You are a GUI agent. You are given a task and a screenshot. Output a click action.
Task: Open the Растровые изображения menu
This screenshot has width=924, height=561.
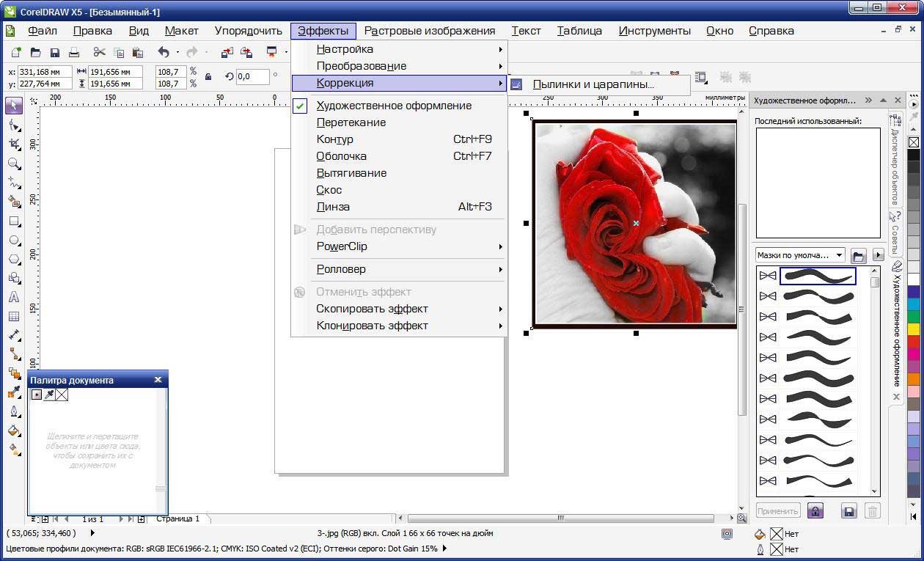tap(430, 31)
